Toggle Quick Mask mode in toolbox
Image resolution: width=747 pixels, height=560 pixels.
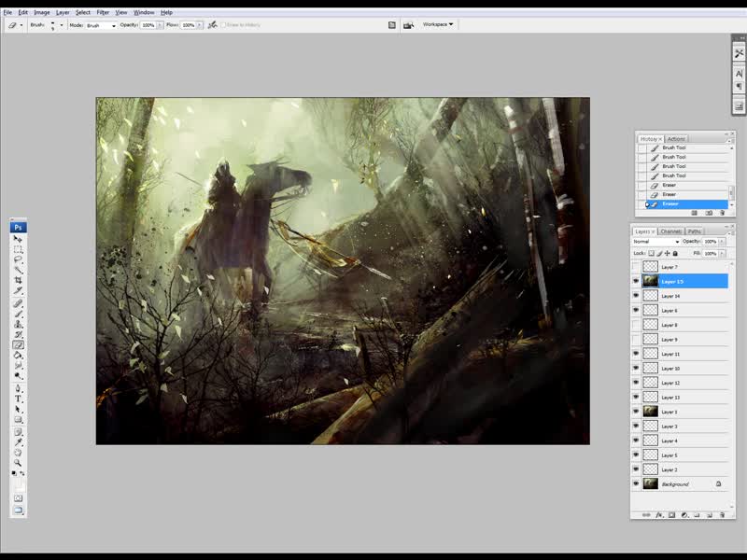point(18,498)
